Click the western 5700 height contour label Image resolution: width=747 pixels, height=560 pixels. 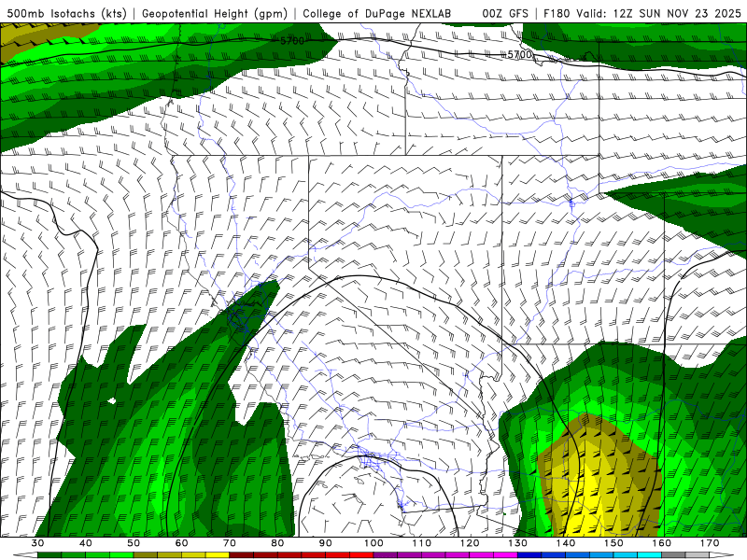[x=291, y=41]
